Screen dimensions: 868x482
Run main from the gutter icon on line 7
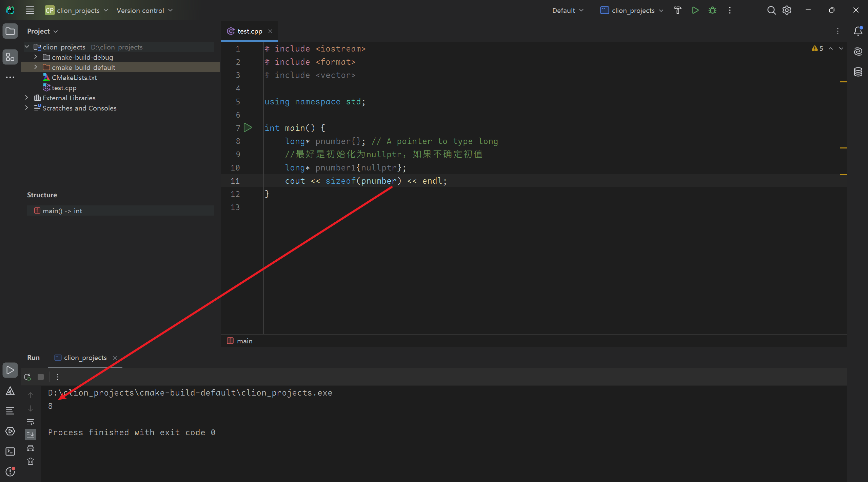pos(248,127)
